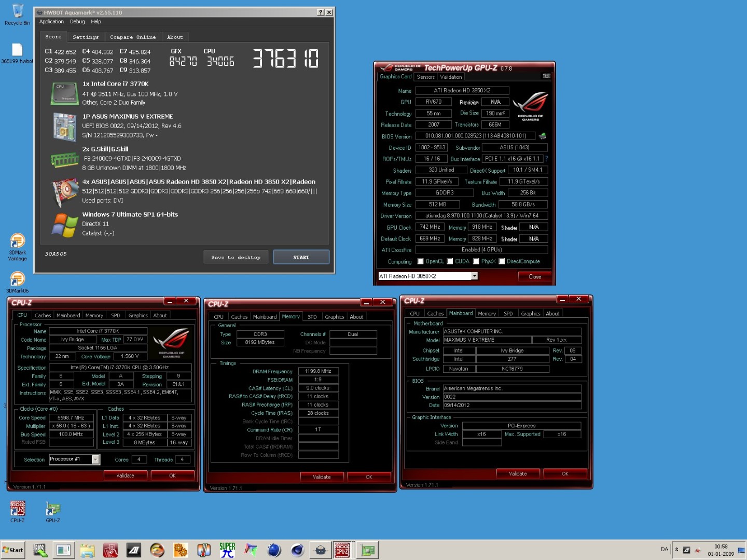Click the Save to desktop button
747x560 pixels.
(x=236, y=257)
